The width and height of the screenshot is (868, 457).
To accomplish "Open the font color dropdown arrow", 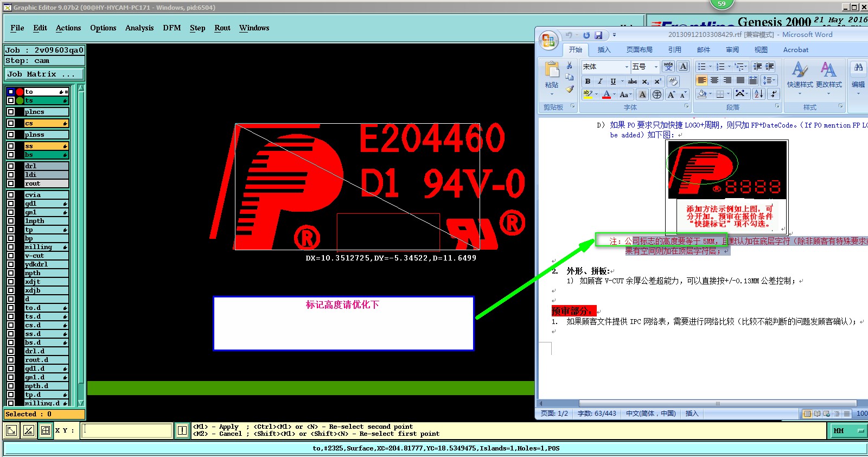I will tap(614, 94).
